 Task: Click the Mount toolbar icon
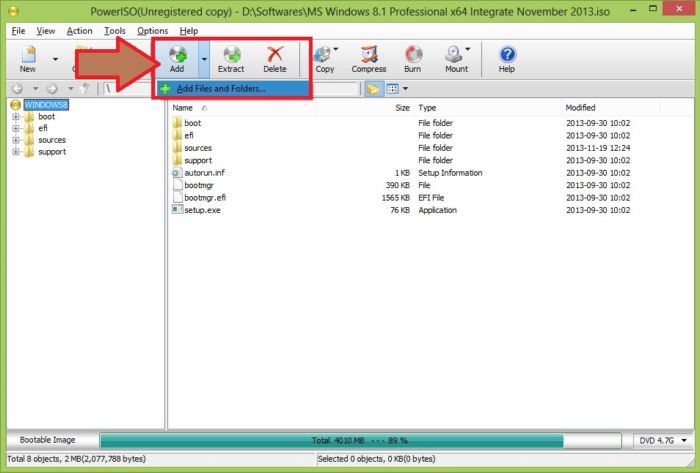click(x=455, y=59)
